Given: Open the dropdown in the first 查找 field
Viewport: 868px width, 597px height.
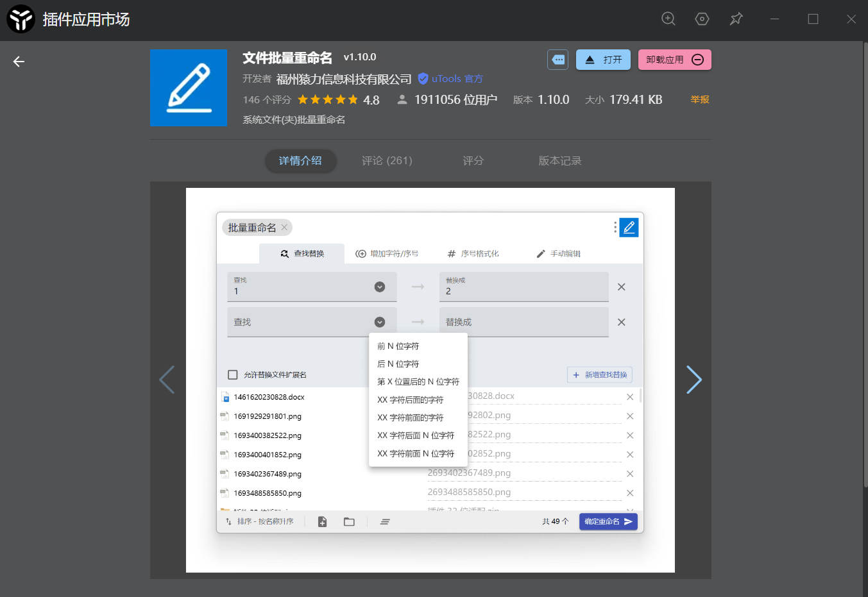Looking at the screenshot, I should (380, 287).
